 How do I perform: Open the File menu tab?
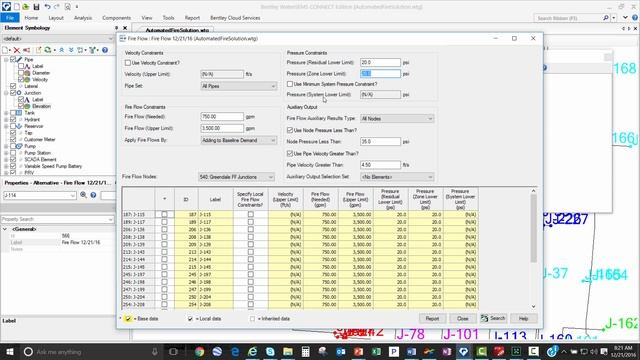10,18
